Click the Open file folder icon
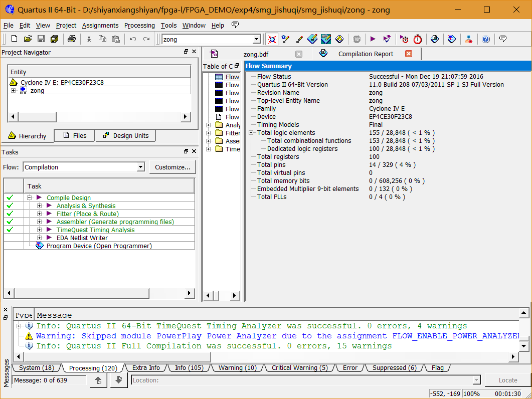The width and height of the screenshot is (532, 399). pyautogui.click(x=28, y=39)
